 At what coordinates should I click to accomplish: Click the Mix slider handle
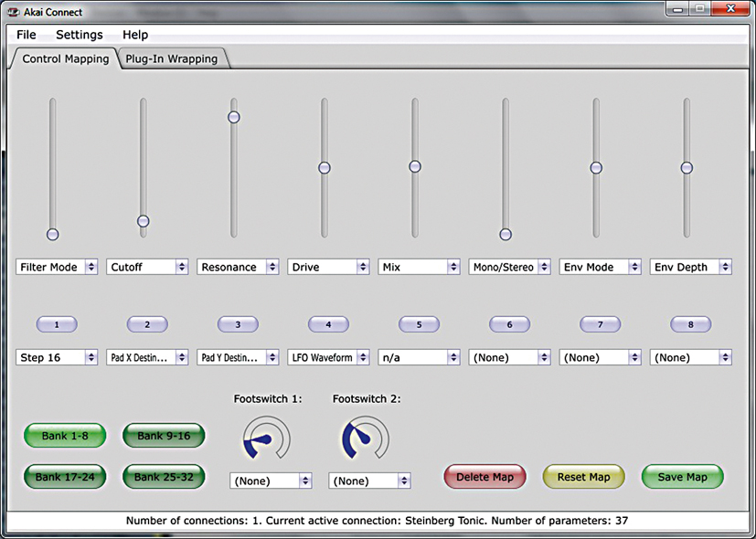click(x=415, y=166)
